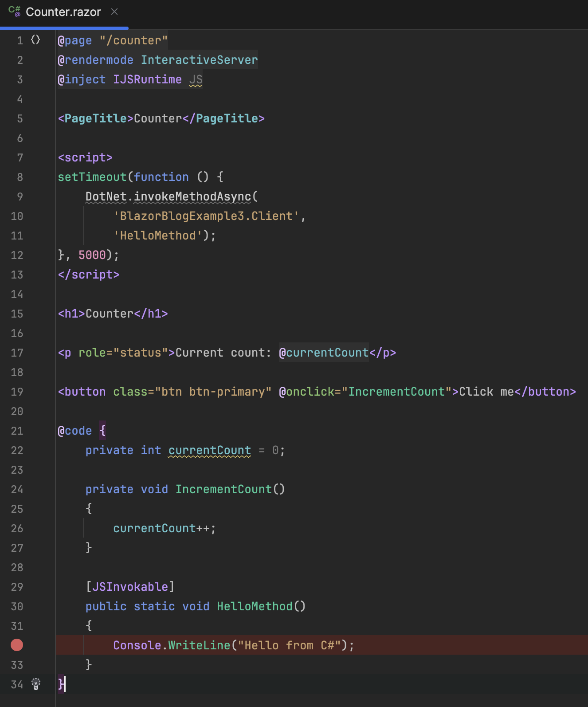The width and height of the screenshot is (588, 707).
Task: Click the opening PageTitle tag on line 5
Action: (x=96, y=118)
